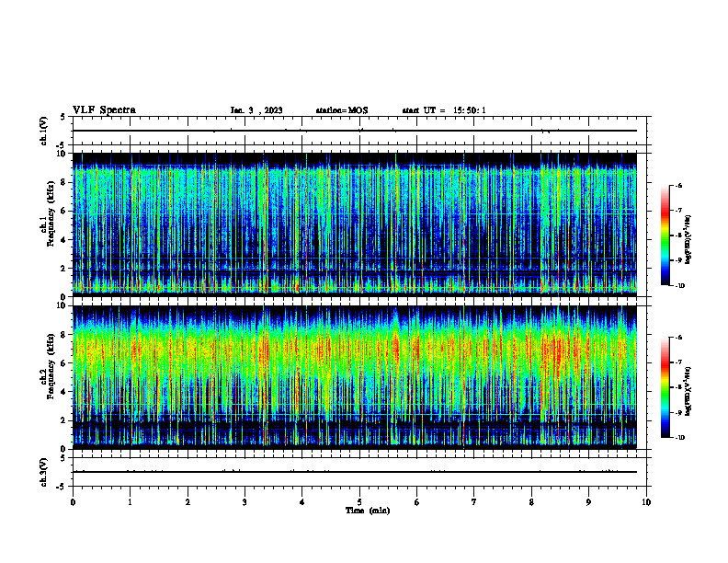This screenshot has width=728, height=563.
Task: Click the -10 label on ch.1 colorbar
Action: click(x=680, y=286)
